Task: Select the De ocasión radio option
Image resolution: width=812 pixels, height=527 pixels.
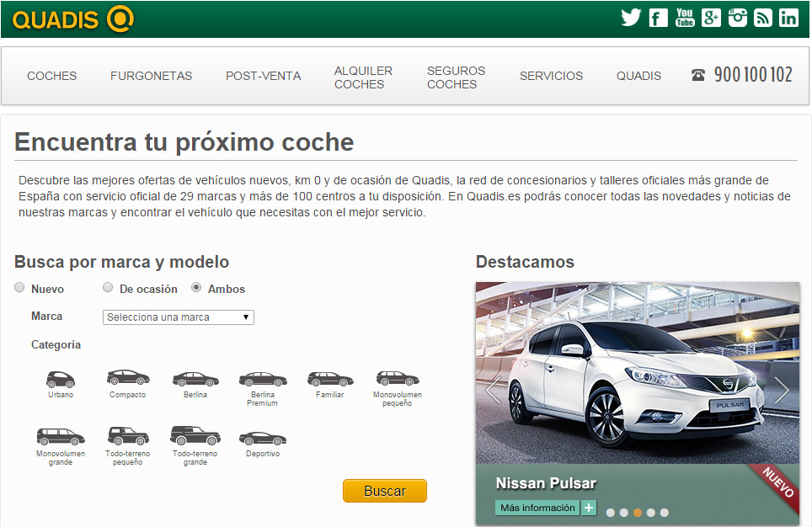Action: click(108, 287)
